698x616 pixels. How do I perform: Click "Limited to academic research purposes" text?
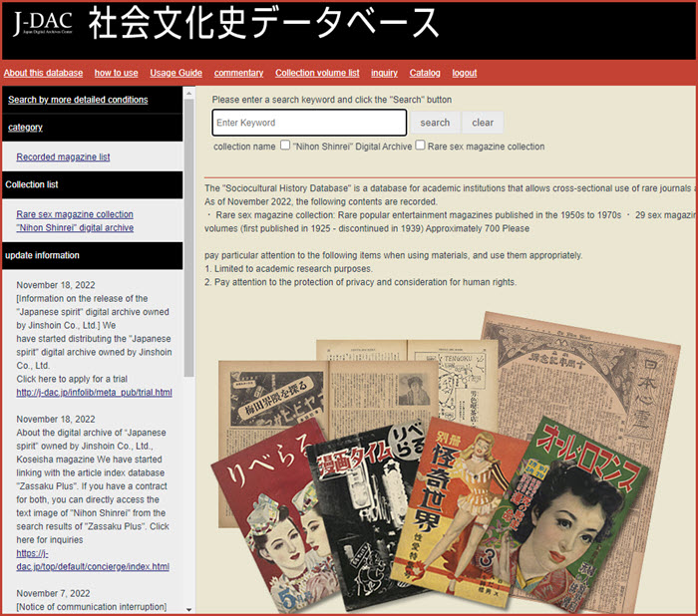(x=293, y=269)
